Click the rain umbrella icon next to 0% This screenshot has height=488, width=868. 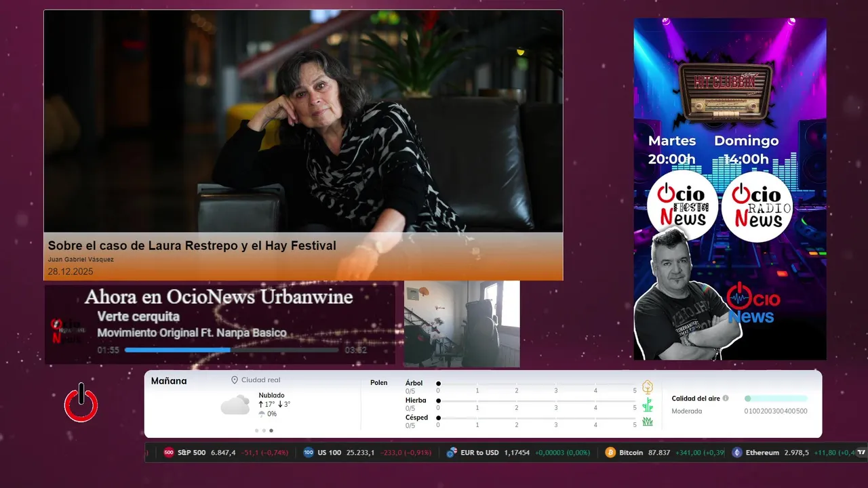[262, 414]
